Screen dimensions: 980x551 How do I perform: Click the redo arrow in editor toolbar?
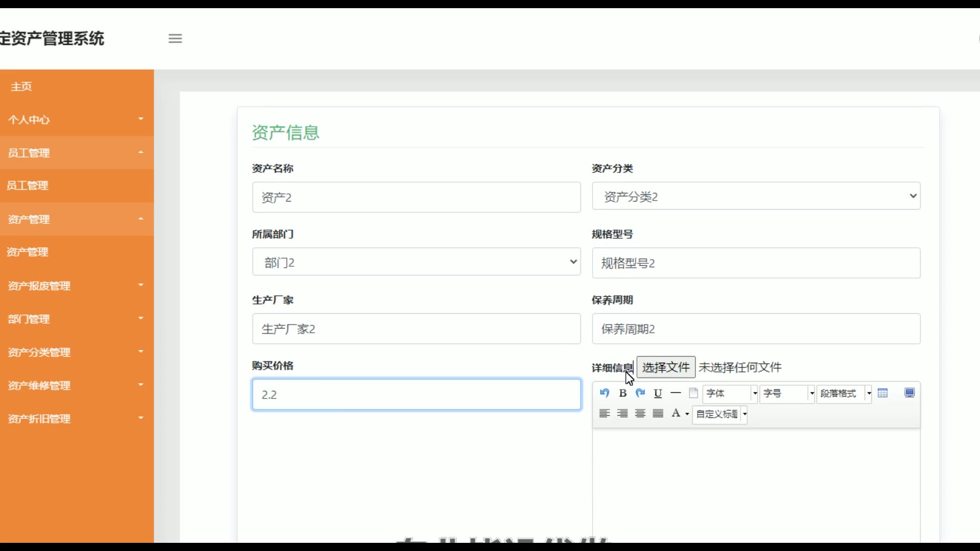(640, 393)
